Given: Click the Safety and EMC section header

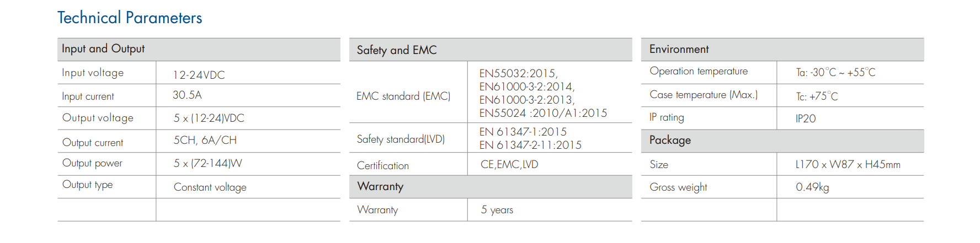Looking at the screenshot, I should tap(491, 50).
